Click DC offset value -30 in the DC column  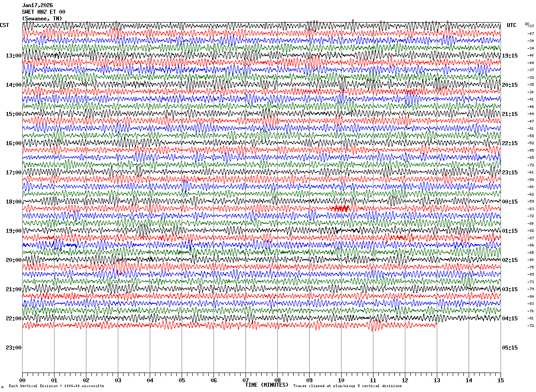point(530,92)
